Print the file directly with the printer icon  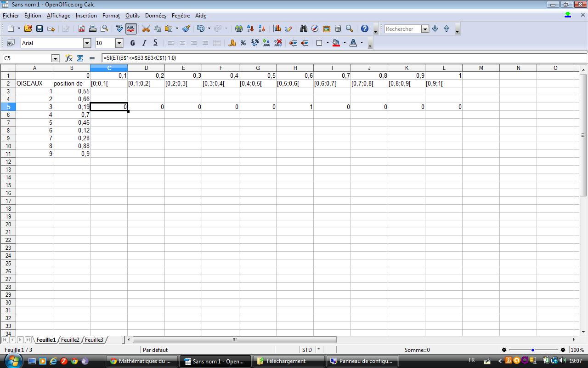coord(93,29)
